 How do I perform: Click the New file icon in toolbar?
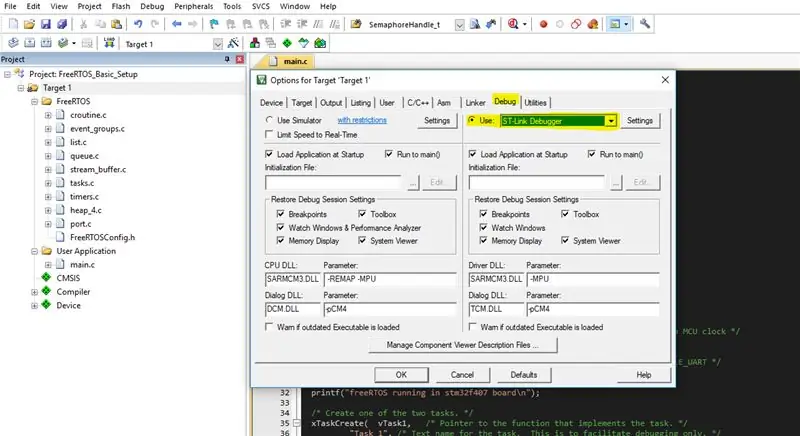pyautogui.click(x=13, y=24)
